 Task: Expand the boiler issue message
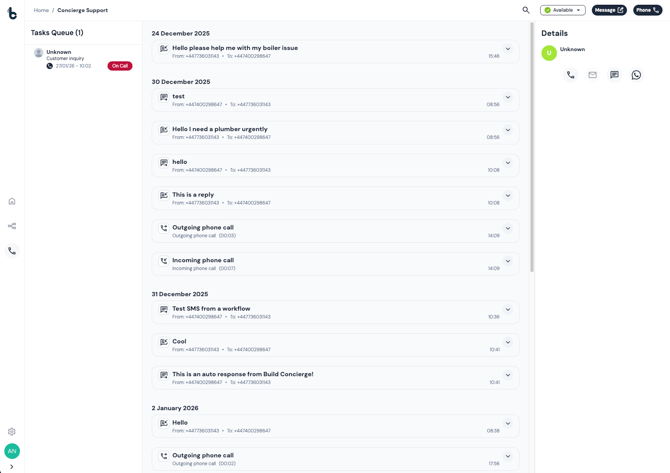pos(508,49)
